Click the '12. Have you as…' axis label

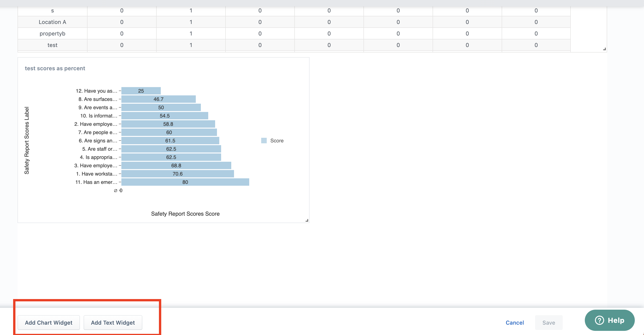coord(97,91)
